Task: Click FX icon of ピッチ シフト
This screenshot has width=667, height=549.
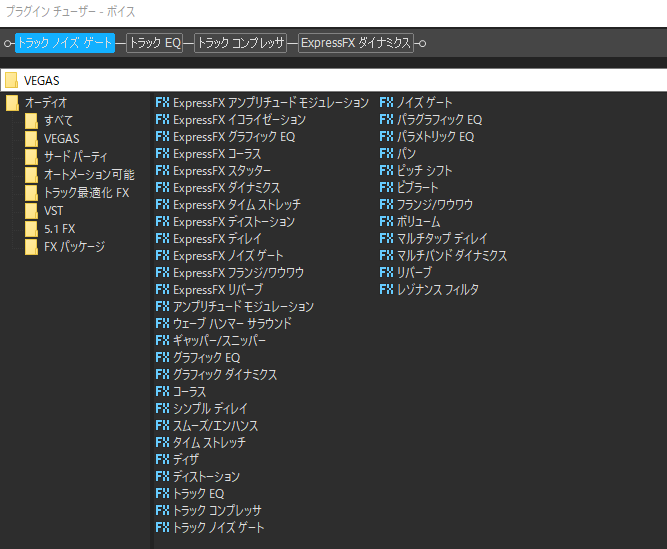Action: (x=386, y=171)
